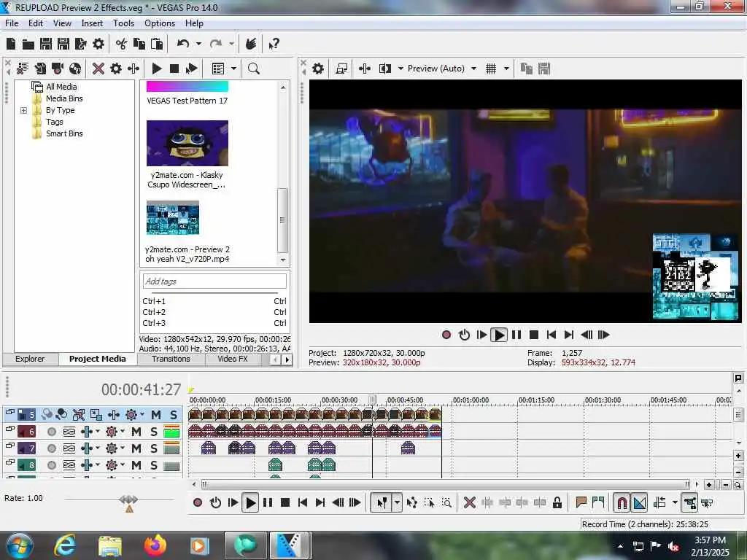Select the Smart Bins folder
Screen dimensions: 747x560
(x=64, y=134)
